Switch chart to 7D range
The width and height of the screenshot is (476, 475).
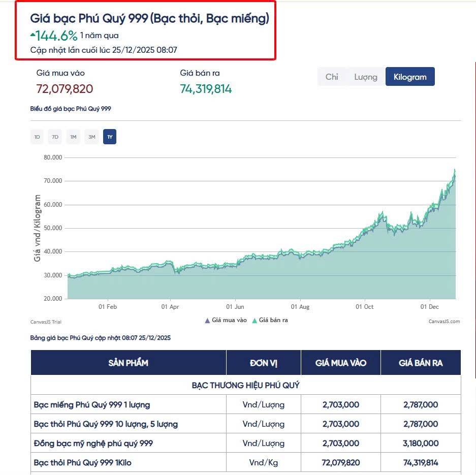coord(55,137)
